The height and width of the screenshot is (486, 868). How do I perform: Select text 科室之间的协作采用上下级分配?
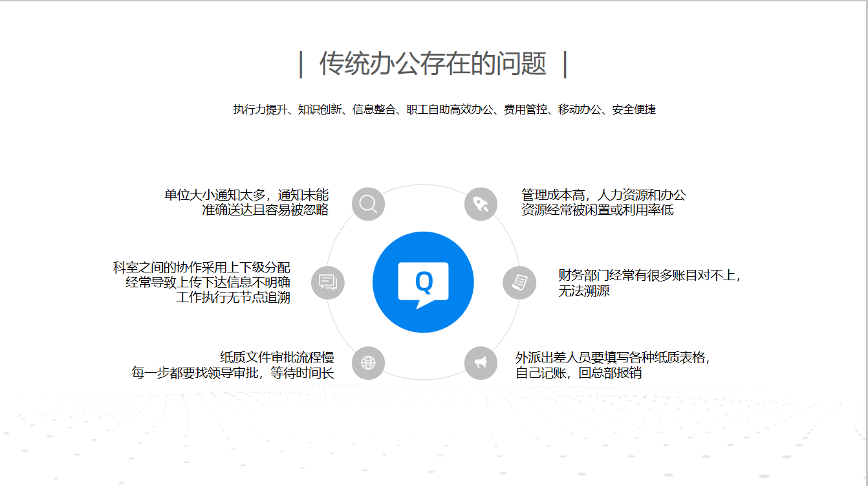pyautogui.click(x=202, y=267)
